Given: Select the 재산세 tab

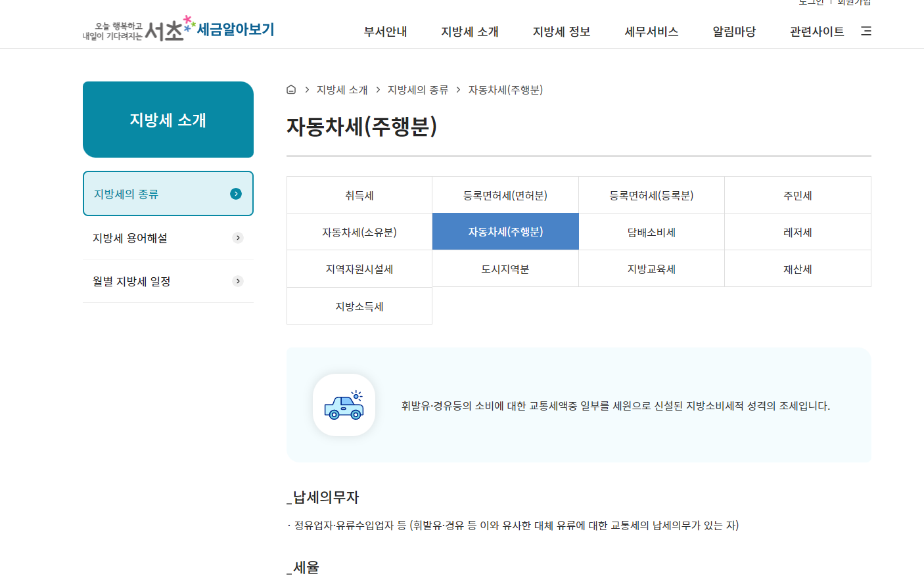Looking at the screenshot, I should tap(798, 269).
